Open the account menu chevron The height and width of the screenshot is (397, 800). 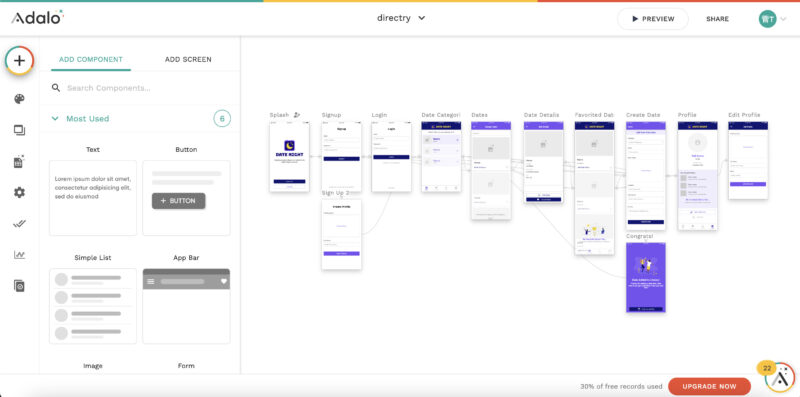click(x=784, y=19)
